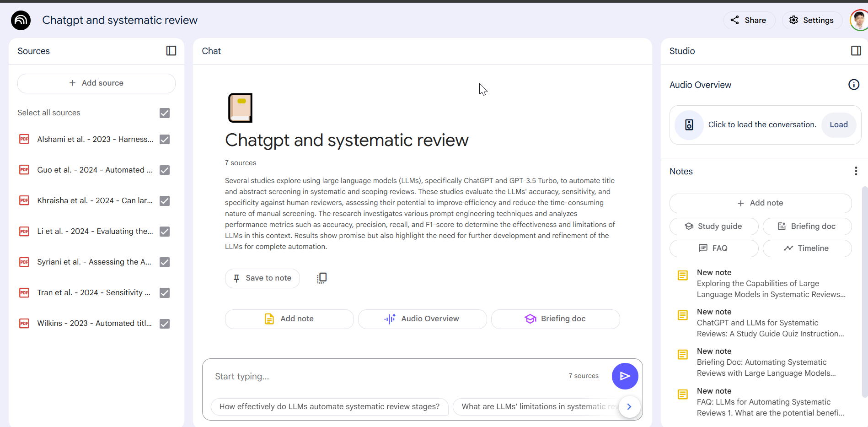Open source 'Alshami et al. - 2023 - Harness...'

pyautogui.click(x=95, y=139)
